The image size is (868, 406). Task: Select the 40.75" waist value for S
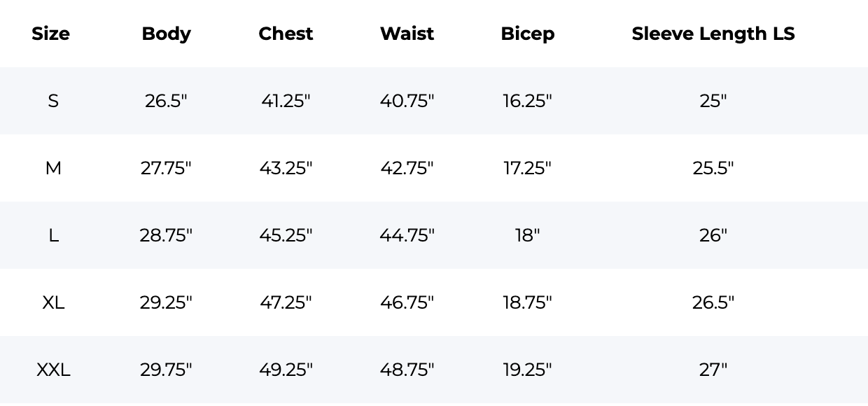(x=407, y=101)
